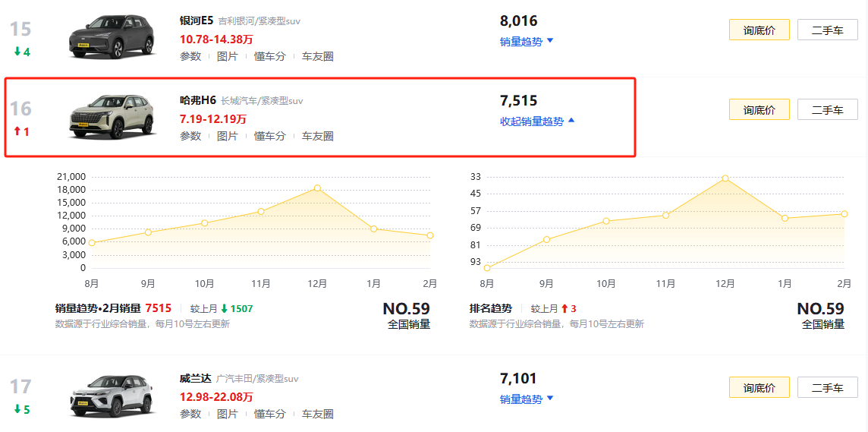868x432 pixels.
Task: Click the rank number 15
Action: pyautogui.click(x=21, y=29)
